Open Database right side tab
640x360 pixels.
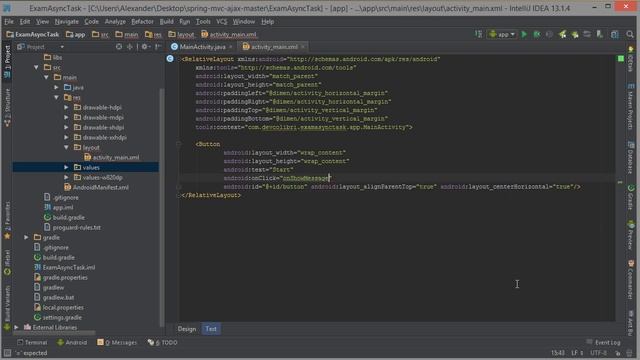coord(631,158)
